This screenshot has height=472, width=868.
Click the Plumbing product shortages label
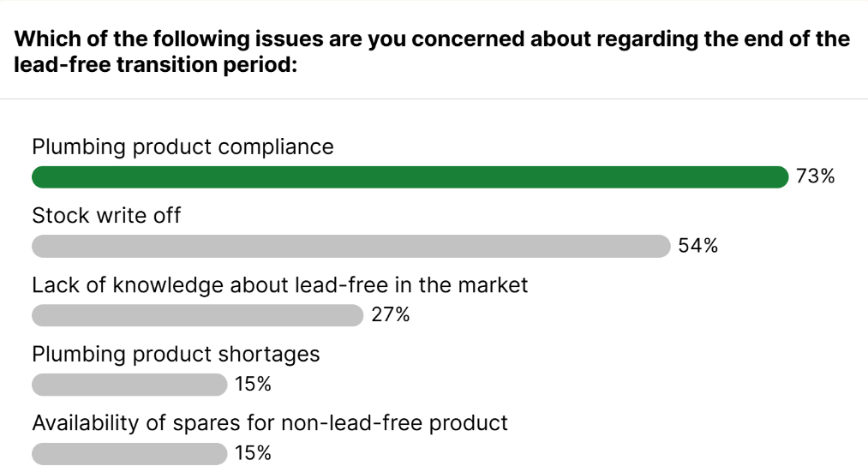point(176,354)
